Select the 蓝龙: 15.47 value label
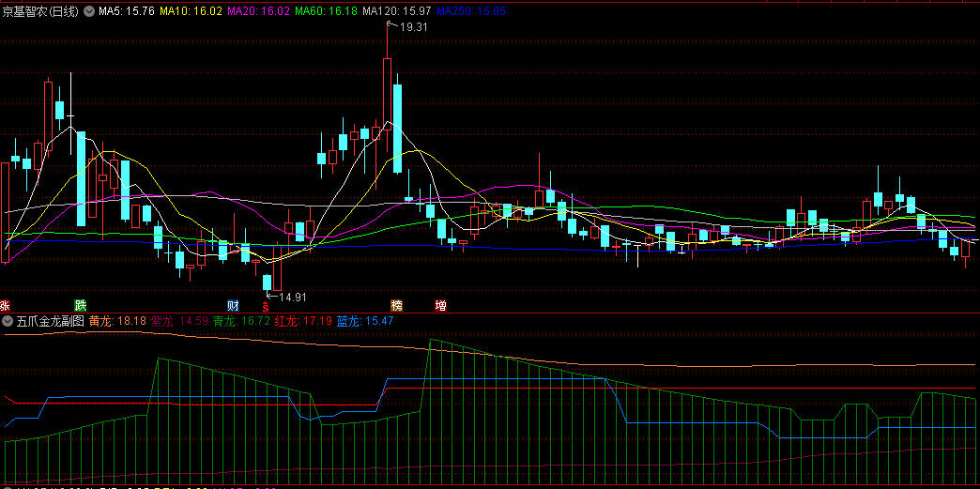 click(x=365, y=321)
